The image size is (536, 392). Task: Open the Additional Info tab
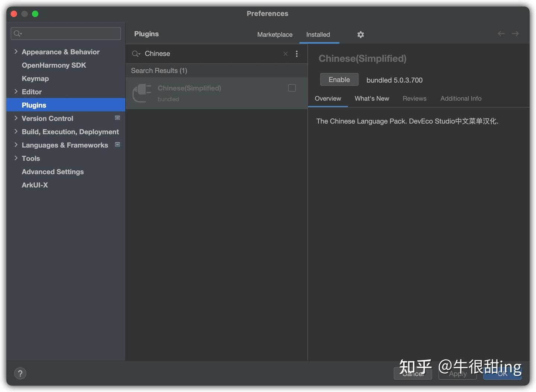(x=460, y=99)
